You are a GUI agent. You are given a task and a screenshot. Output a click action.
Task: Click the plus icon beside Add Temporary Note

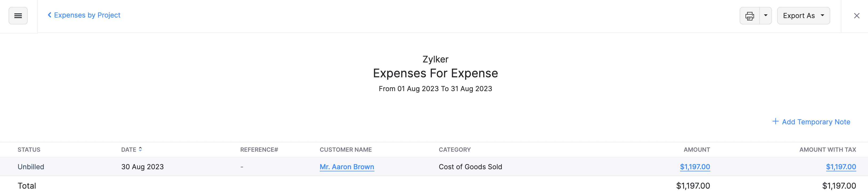coord(776,121)
